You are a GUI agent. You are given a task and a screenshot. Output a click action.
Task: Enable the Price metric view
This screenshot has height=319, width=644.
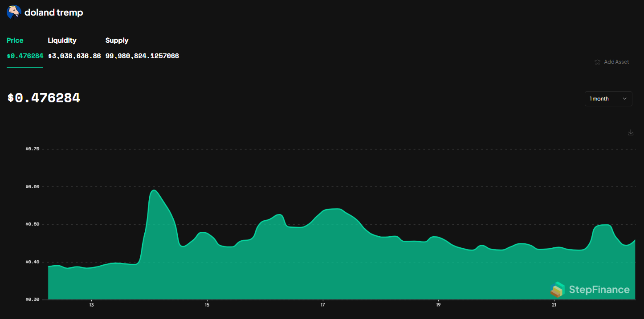pyautogui.click(x=15, y=40)
